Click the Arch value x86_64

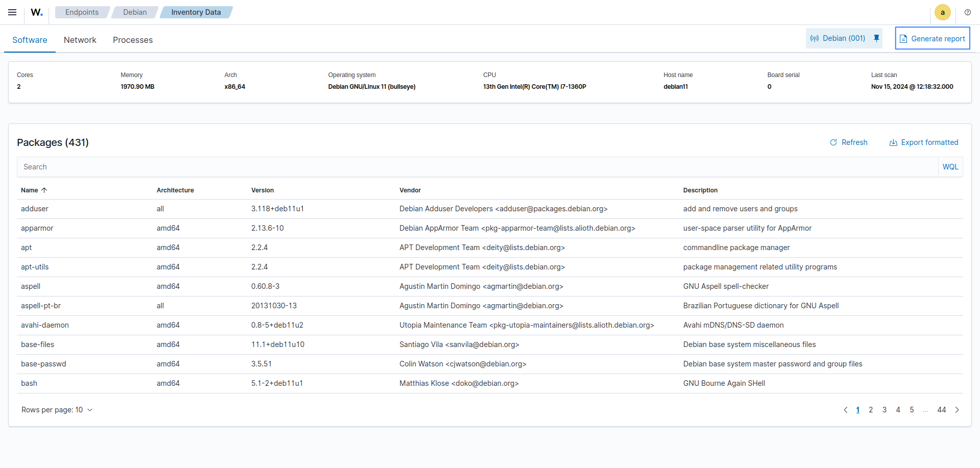[x=235, y=87]
